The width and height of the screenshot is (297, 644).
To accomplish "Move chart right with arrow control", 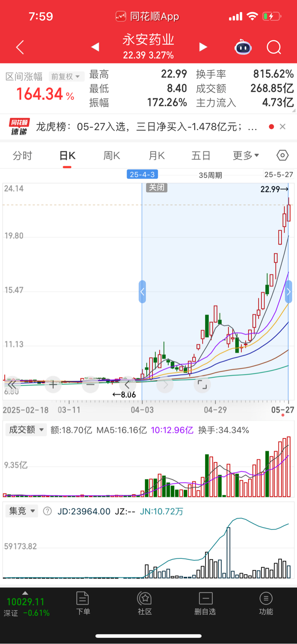I will point(165,385).
